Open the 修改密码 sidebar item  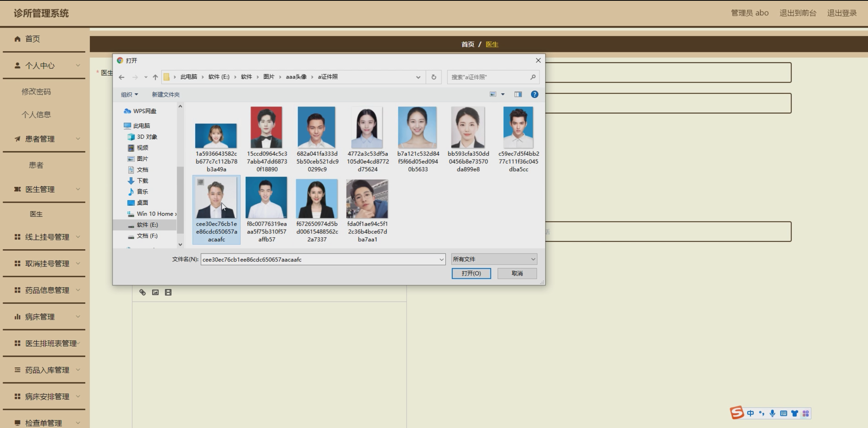click(x=36, y=92)
